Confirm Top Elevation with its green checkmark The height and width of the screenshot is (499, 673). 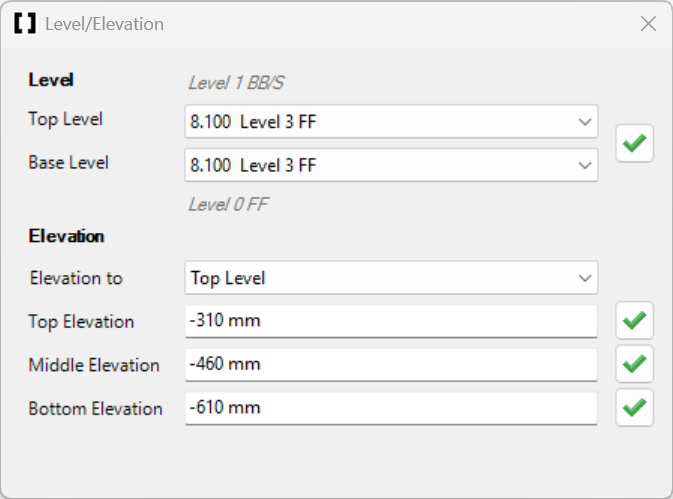point(634,321)
